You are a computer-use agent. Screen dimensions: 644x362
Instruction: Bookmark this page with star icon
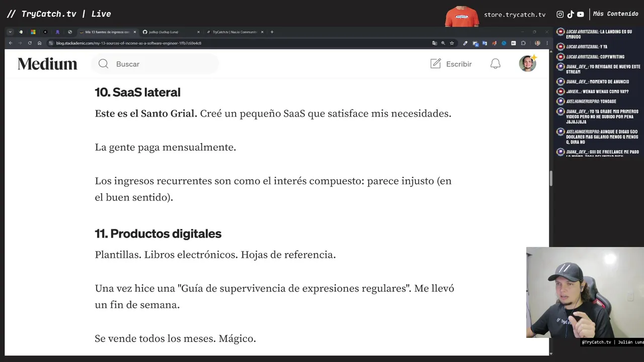452,43
